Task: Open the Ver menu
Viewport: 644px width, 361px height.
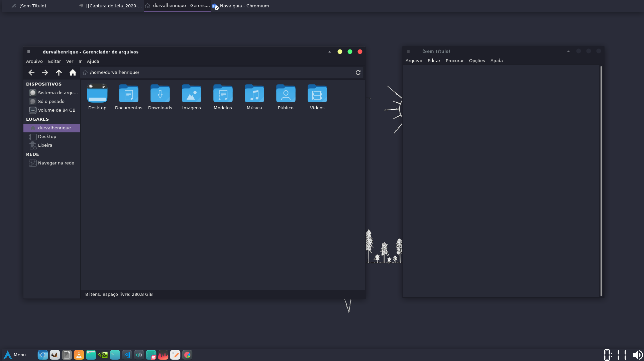Action: (70, 62)
